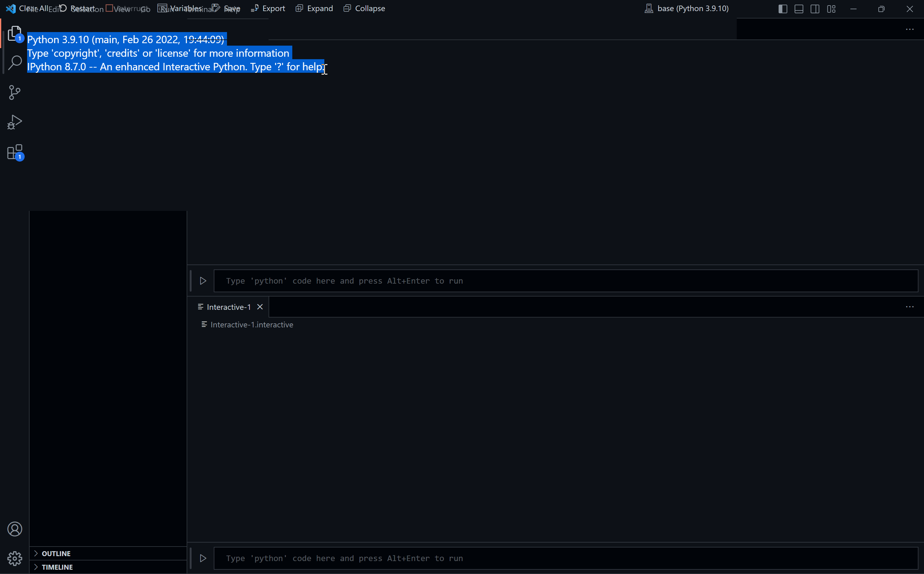Toggle primary side bar visibility
Screen dimensions: 924x574
(783, 9)
